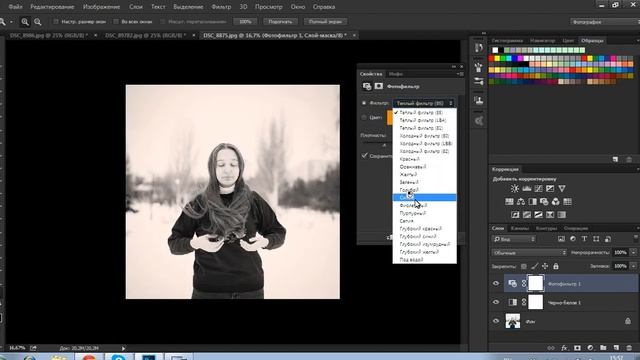Add a Selective Color adjustment
640x360 pixels.
[x=550, y=215]
